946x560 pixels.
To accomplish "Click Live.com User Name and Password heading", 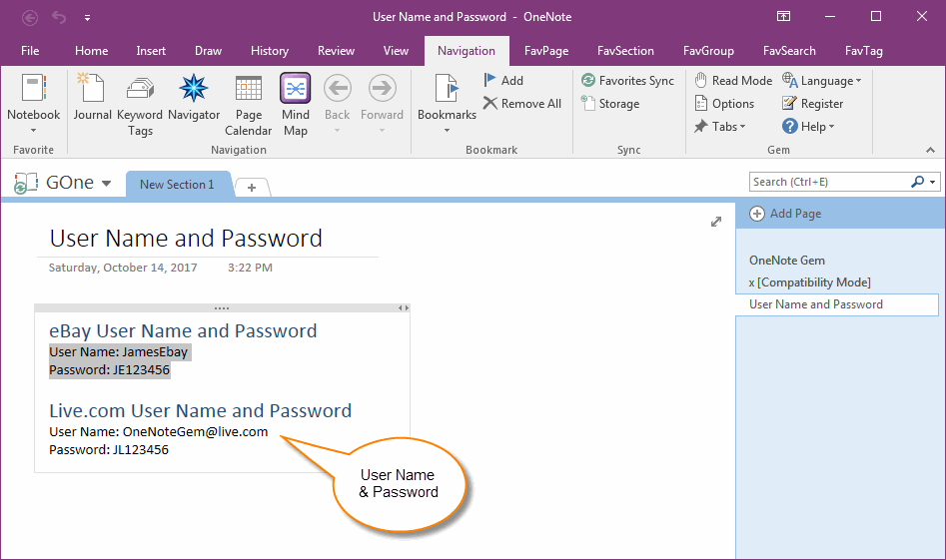I will pyautogui.click(x=201, y=410).
